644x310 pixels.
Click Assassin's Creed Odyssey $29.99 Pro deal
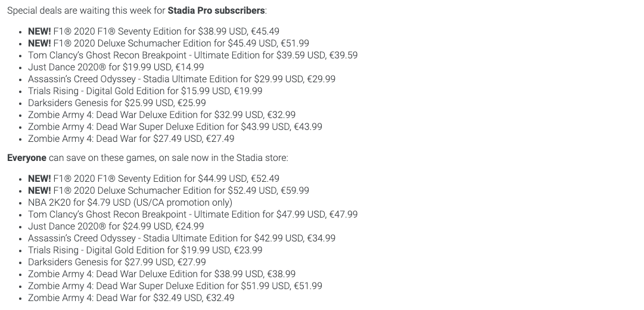tap(182, 79)
